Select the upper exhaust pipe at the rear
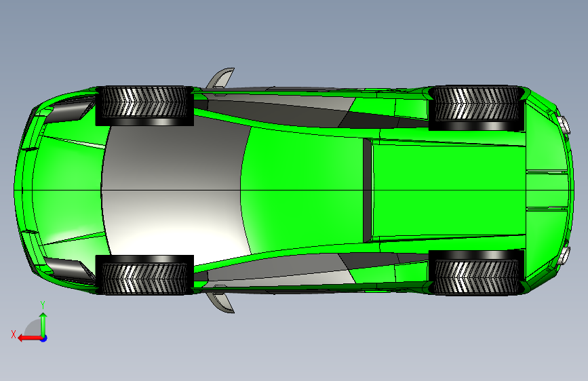 (564, 125)
